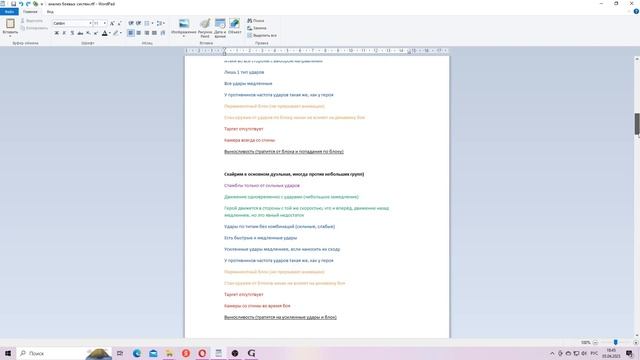Toggle superscript formatting
The image size is (640, 360).
click(96, 33)
